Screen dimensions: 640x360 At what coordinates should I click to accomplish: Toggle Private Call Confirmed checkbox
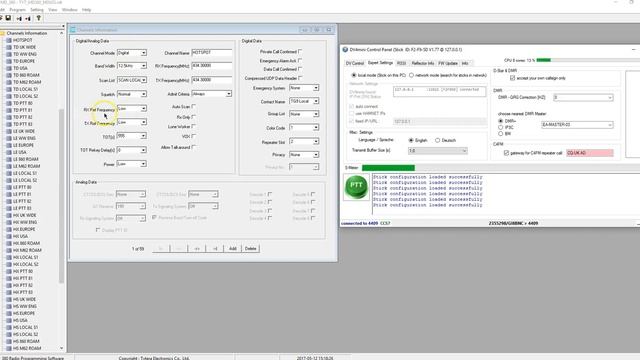coord(300,51)
